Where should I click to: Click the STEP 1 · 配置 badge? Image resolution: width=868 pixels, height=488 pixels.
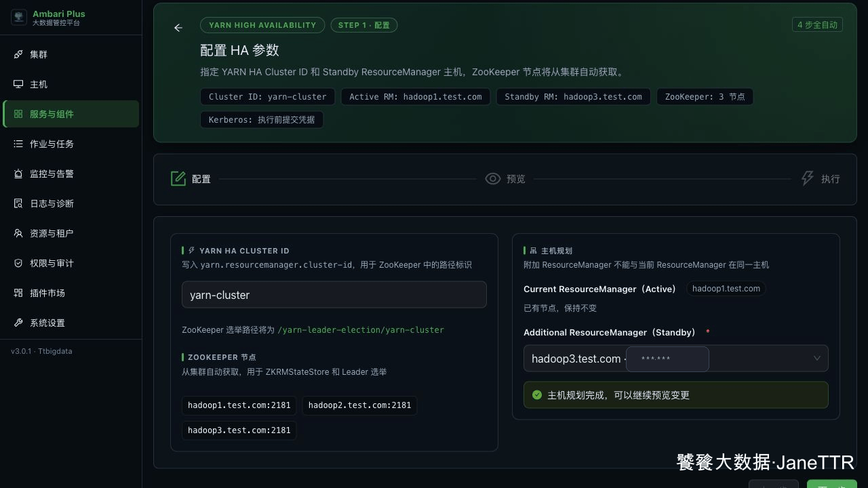coord(364,25)
